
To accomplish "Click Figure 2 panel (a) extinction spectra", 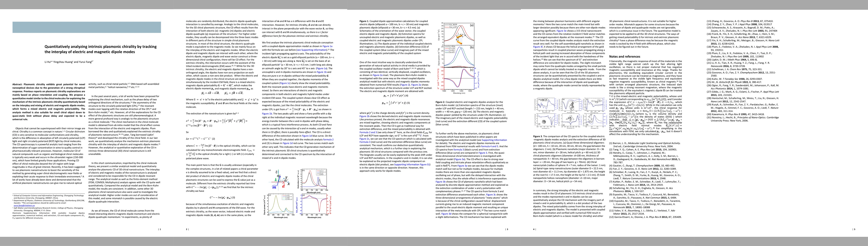I will pos(460,33).
